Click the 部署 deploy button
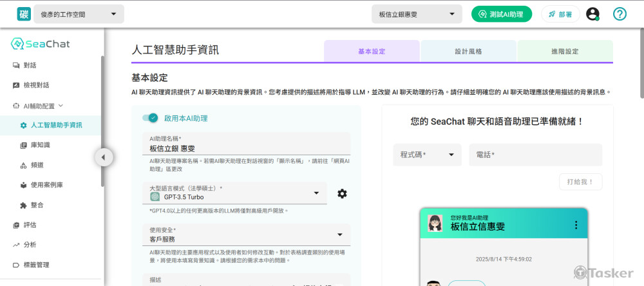Screen dimensions: 644x286 tap(561, 14)
